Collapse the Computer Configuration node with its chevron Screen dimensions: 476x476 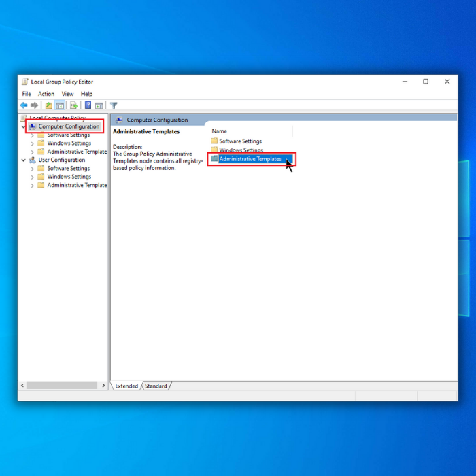24,126
